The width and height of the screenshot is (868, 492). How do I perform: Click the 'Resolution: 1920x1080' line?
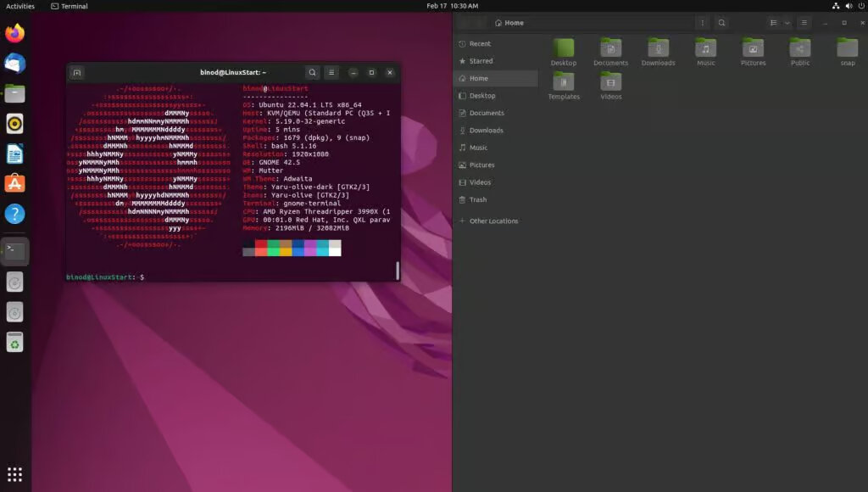coord(286,154)
